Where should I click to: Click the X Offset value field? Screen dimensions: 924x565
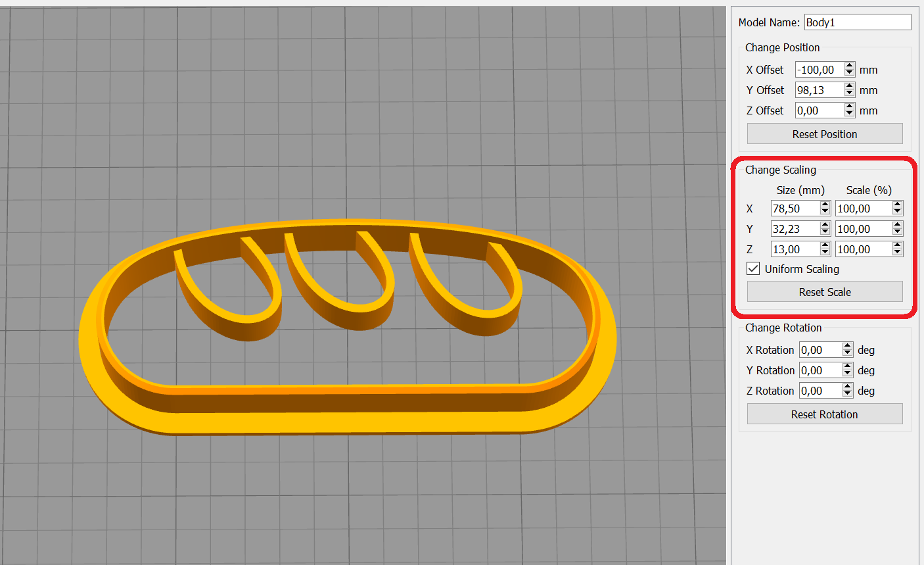pos(820,70)
